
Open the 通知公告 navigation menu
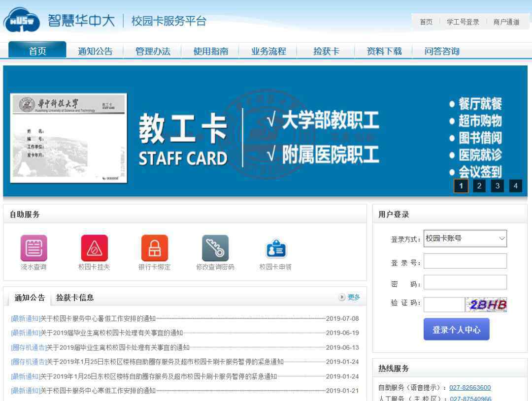coord(95,51)
